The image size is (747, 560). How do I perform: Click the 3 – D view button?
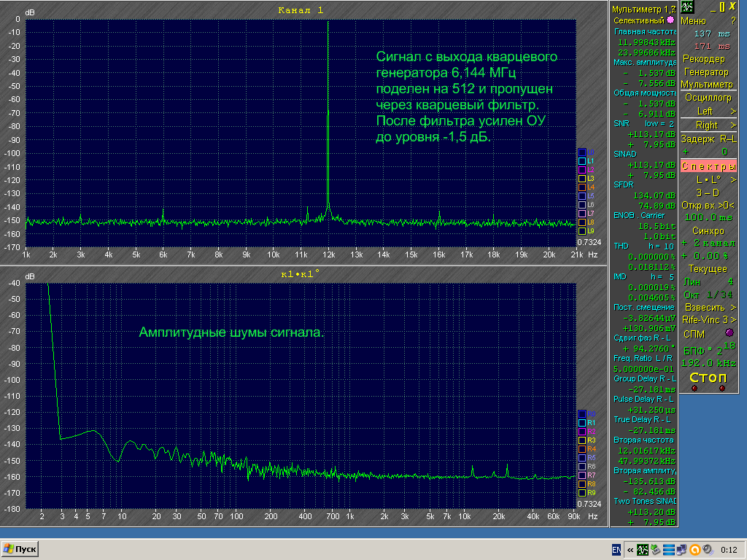coord(708,193)
